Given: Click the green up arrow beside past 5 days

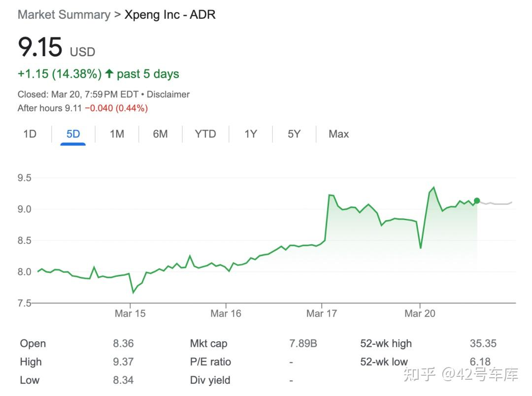Looking at the screenshot, I should (109, 74).
